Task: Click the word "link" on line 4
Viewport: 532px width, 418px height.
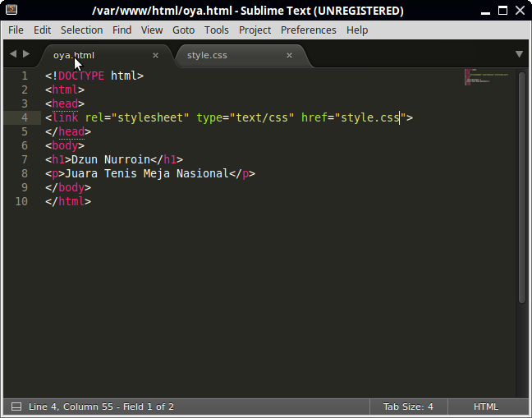Action: point(65,117)
